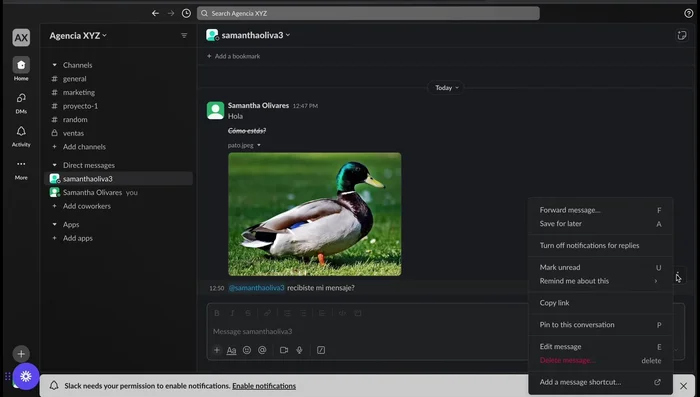The width and height of the screenshot is (700, 397).
Task: Click Add apps
Action: (78, 238)
